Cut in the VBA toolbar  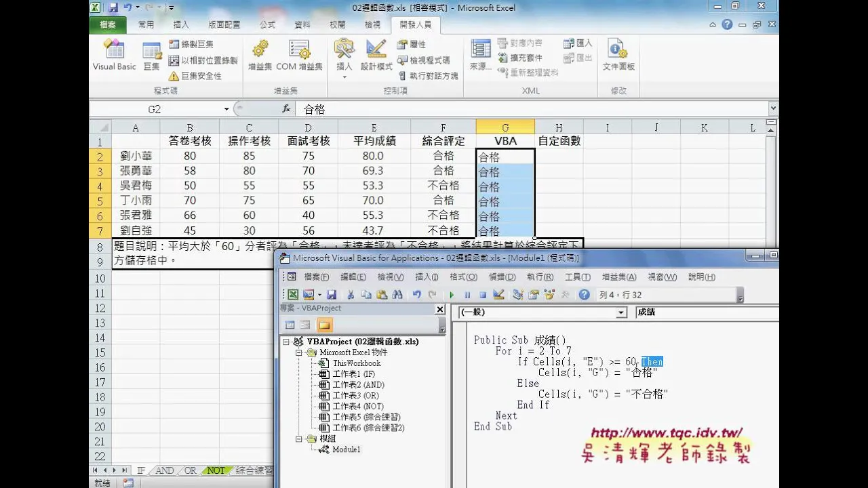351,295
